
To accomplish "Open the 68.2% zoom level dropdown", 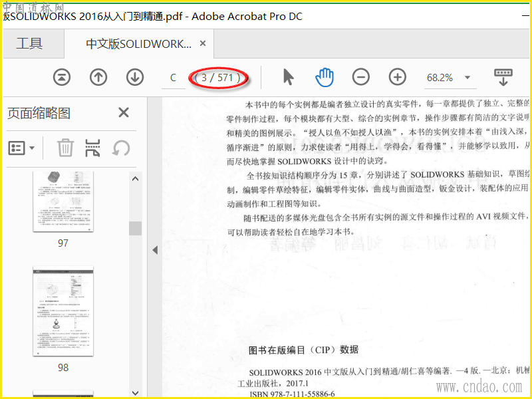I will tap(467, 78).
